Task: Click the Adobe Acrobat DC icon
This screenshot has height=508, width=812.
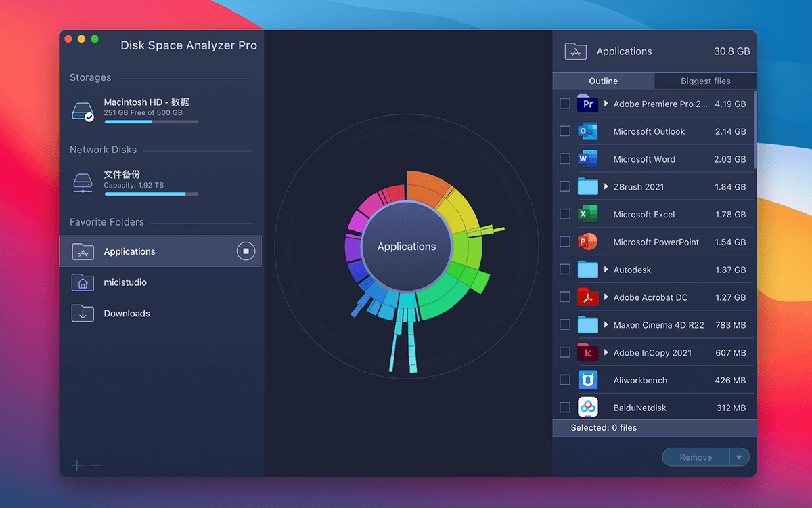Action: pyautogui.click(x=587, y=297)
